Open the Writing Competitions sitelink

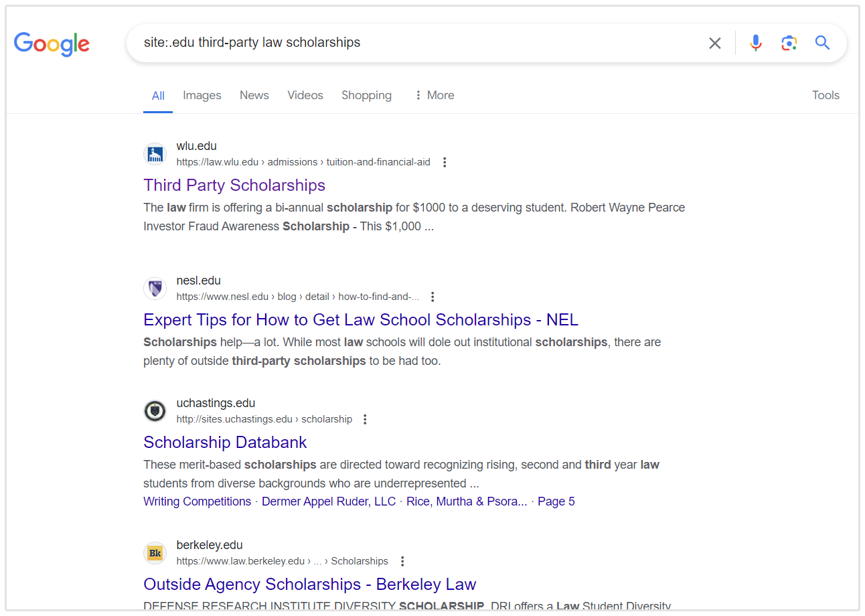[x=197, y=502]
